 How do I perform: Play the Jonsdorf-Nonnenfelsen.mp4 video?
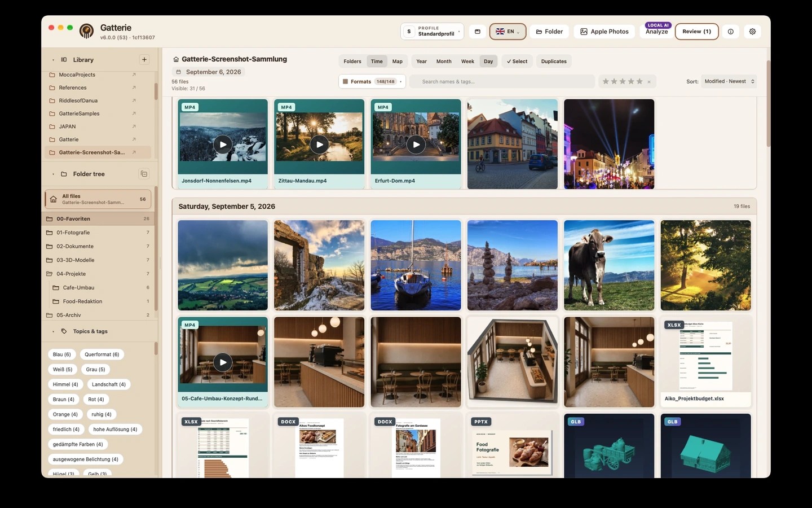click(223, 144)
